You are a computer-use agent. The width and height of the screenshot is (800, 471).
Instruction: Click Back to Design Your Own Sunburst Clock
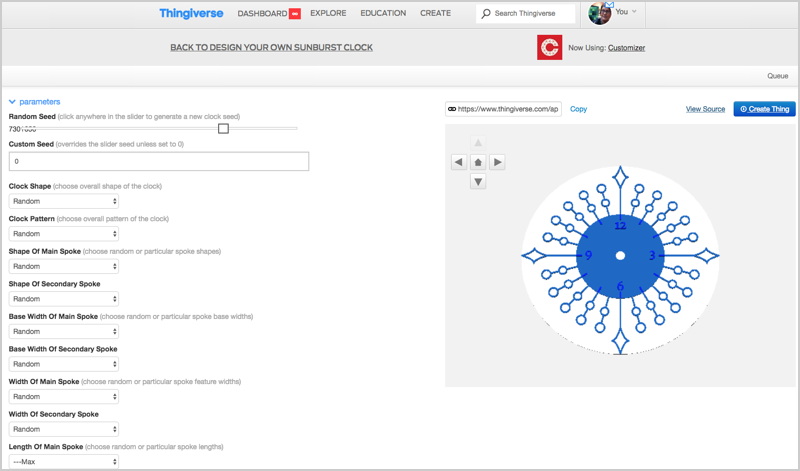tap(272, 47)
